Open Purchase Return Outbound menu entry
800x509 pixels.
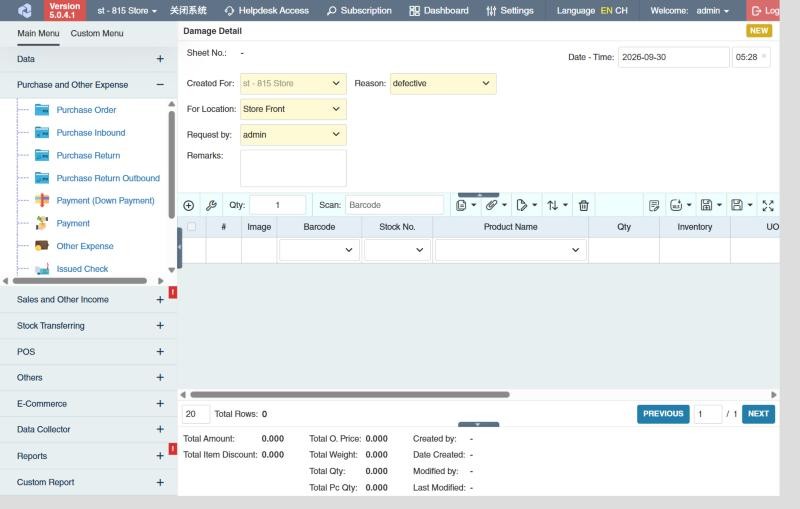108,178
